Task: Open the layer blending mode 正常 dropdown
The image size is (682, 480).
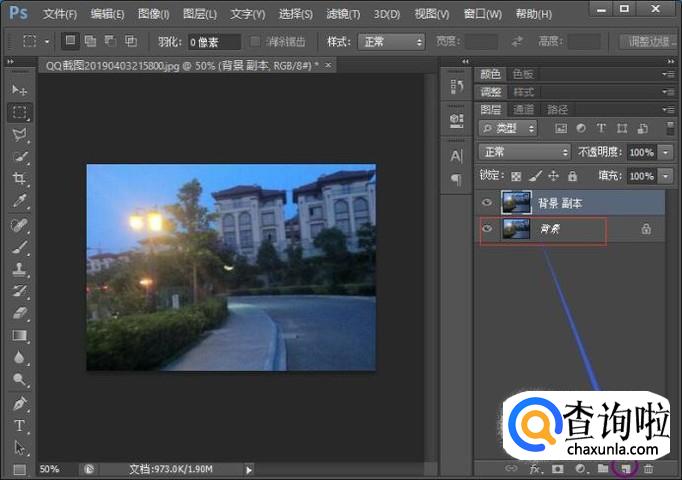Action: [x=524, y=152]
